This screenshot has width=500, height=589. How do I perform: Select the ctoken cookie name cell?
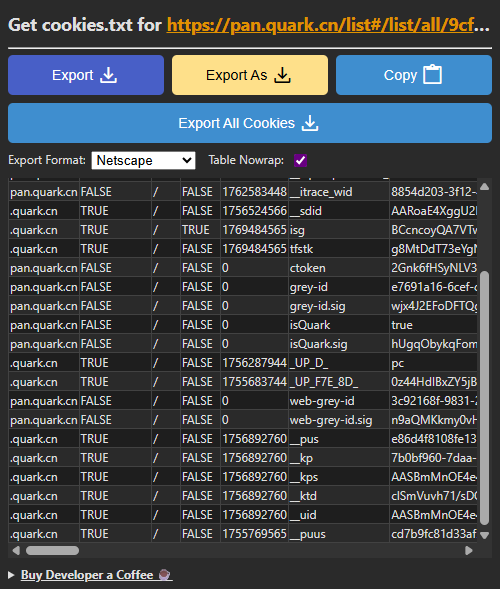pos(339,268)
